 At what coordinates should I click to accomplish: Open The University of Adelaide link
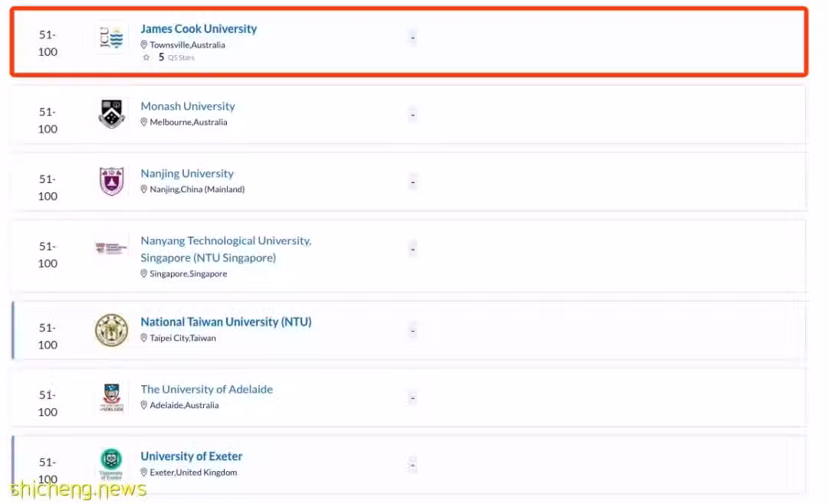click(x=206, y=389)
